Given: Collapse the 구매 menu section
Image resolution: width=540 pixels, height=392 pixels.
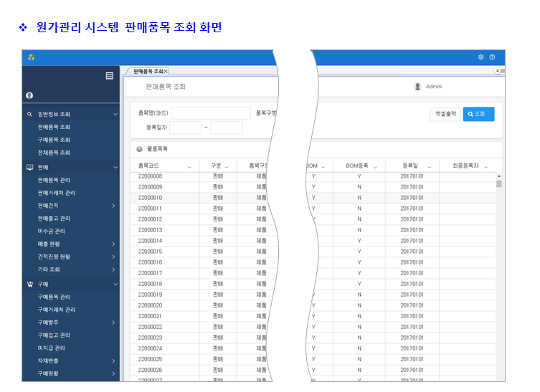Looking at the screenshot, I should point(115,285).
